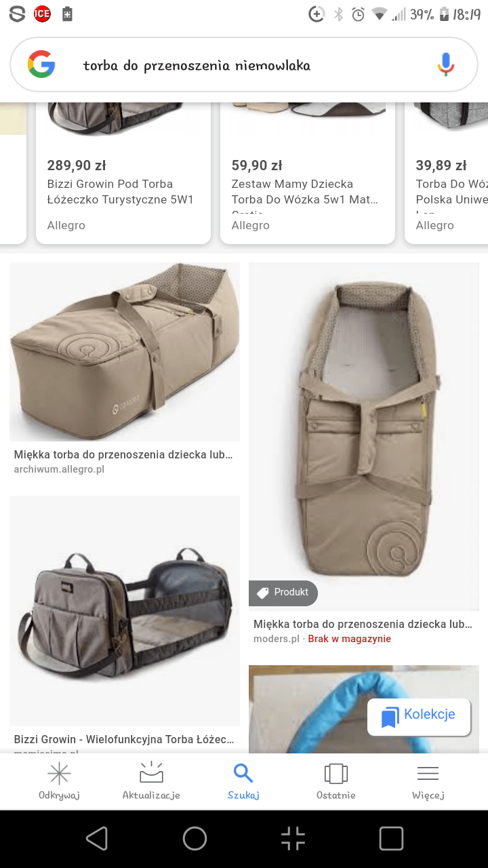Open the moders.pl result link
The image size is (488, 868).
(277, 639)
